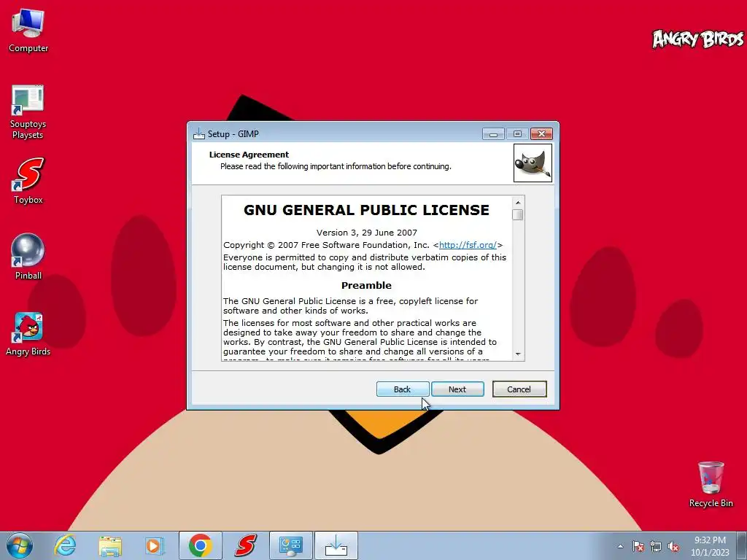Cancel the GIMP setup
The image size is (747, 560).
pyautogui.click(x=519, y=389)
